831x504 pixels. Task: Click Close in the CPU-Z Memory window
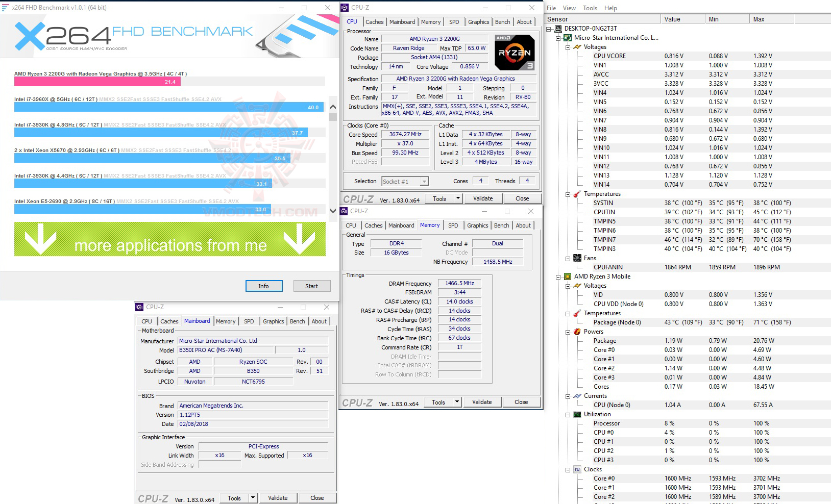[521, 402]
